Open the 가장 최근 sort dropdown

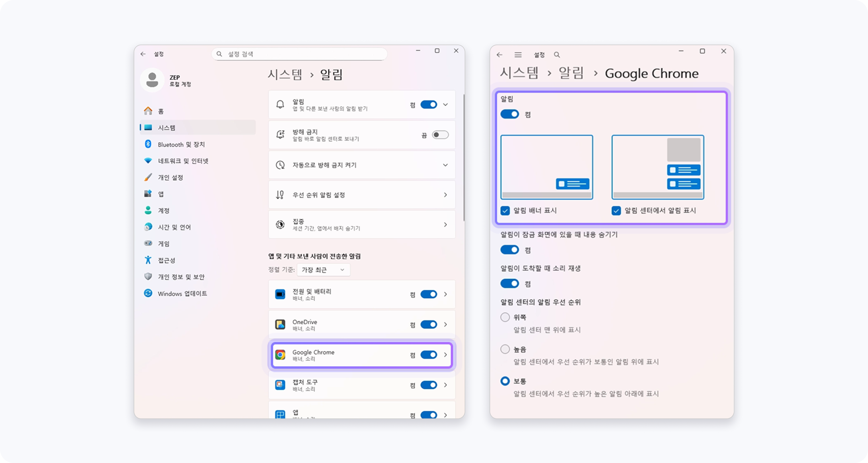click(x=323, y=270)
